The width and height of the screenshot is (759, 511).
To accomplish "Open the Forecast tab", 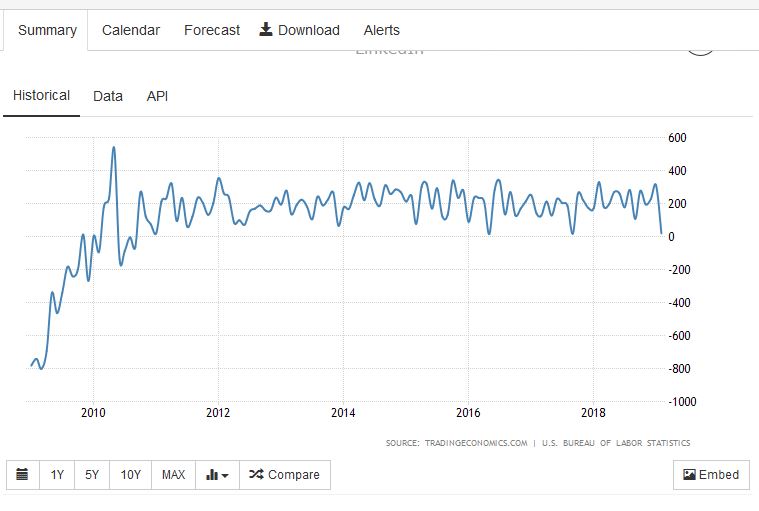I will pos(211,30).
